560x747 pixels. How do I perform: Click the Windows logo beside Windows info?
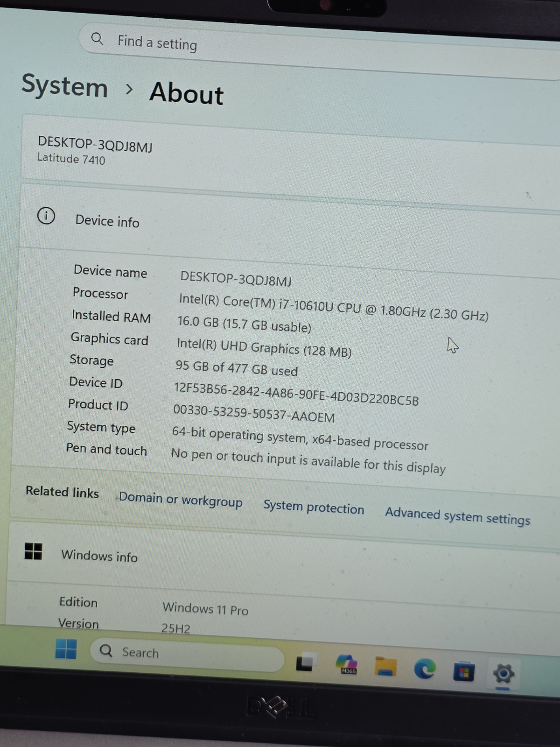click(x=33, y=551)
